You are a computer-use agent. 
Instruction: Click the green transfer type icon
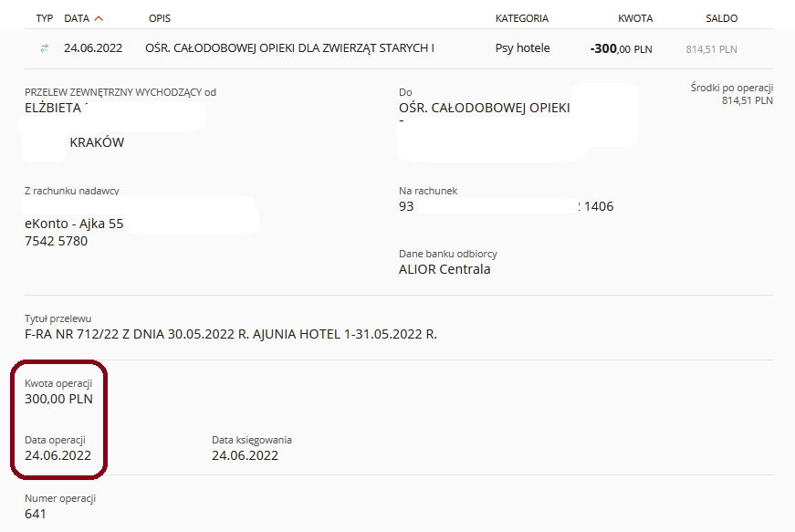(x=44, y=48)
